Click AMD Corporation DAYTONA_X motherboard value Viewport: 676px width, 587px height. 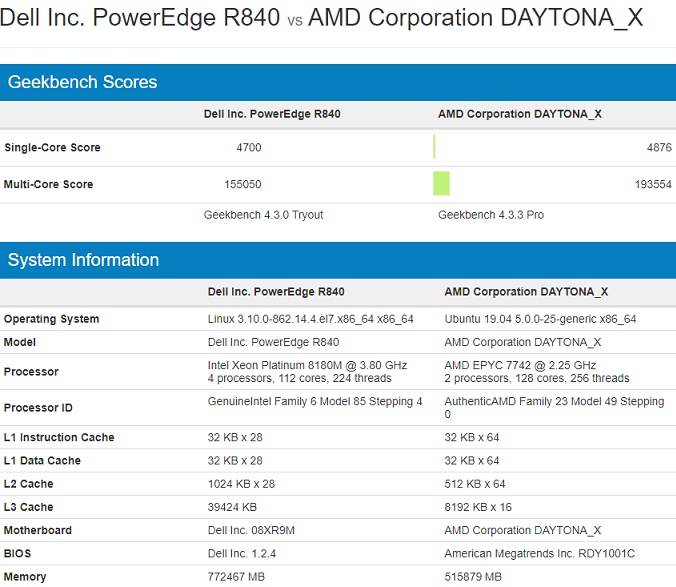pyautogui.click(x=523, y=531)
